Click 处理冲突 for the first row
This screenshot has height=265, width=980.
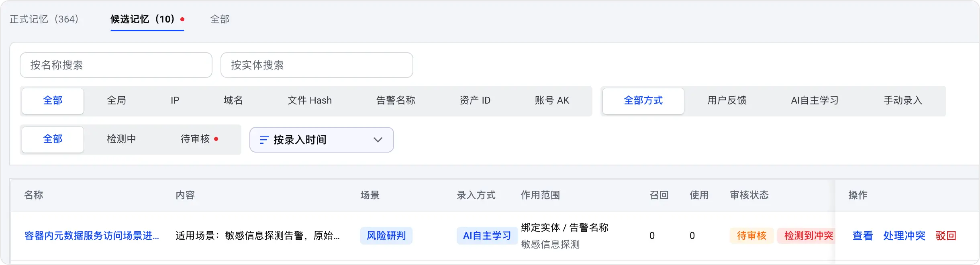[904, 236]
